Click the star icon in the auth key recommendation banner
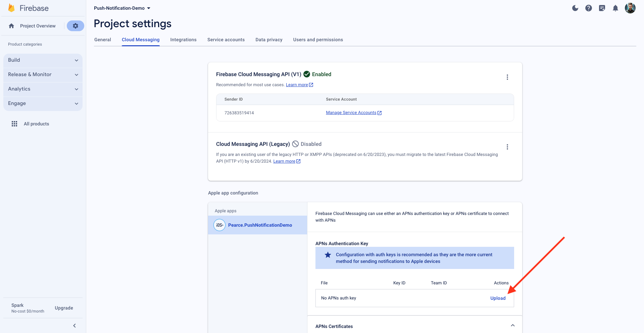 click(328, 255)
